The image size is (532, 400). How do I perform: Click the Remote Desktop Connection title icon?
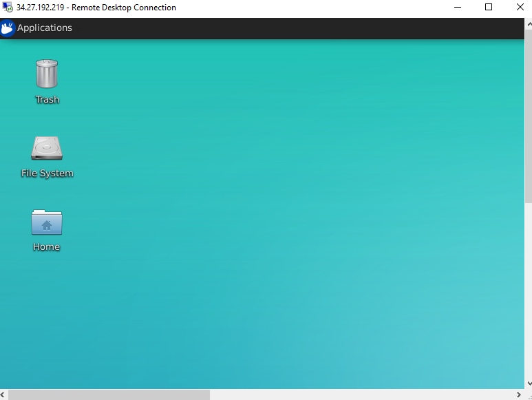[x=8, y=7]
